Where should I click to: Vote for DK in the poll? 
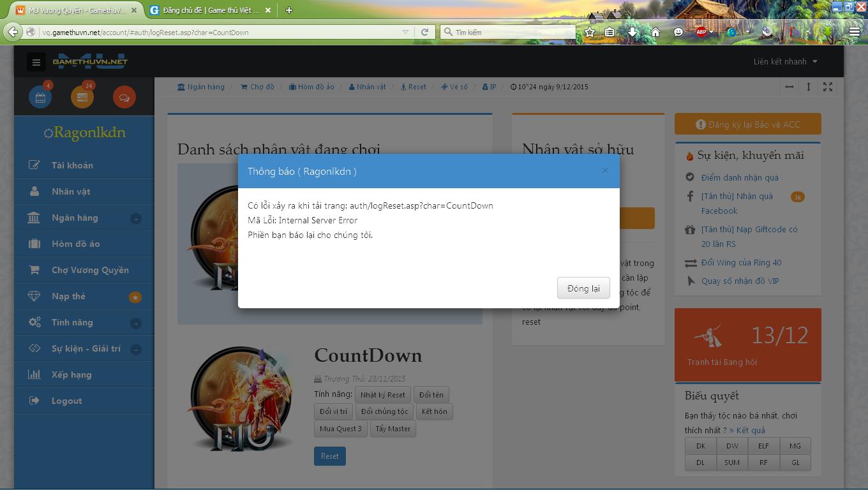(x=701, y=446)
